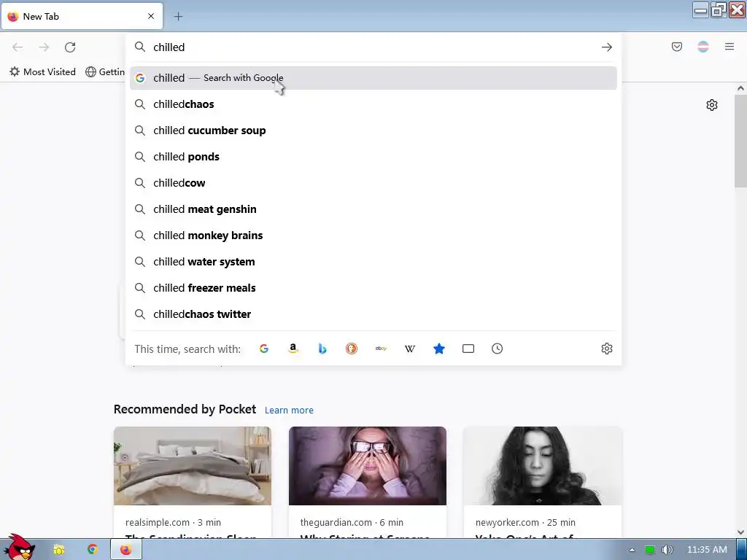Select 'chilled water system' suggestion
This screenshot has width=747, height=560.
373,262
